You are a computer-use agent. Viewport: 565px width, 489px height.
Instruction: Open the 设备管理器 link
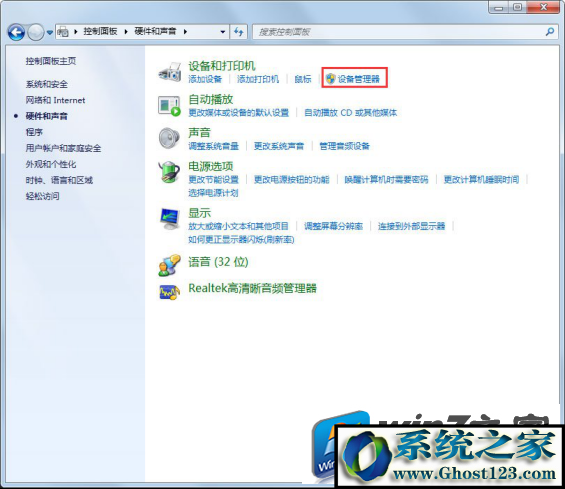coord(359,79)
